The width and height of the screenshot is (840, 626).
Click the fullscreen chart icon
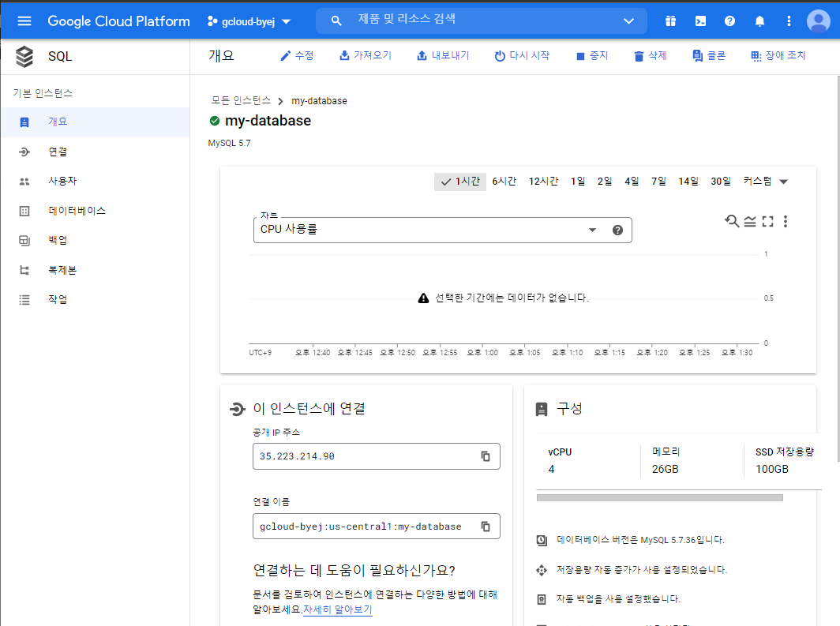pos(767,221)
